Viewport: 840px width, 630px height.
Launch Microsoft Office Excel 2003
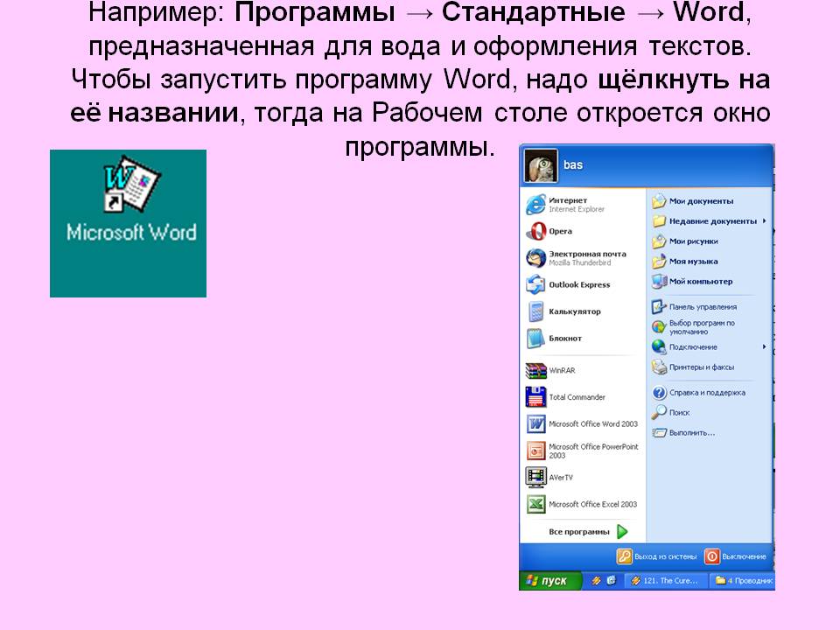click(x=536, y=505)
